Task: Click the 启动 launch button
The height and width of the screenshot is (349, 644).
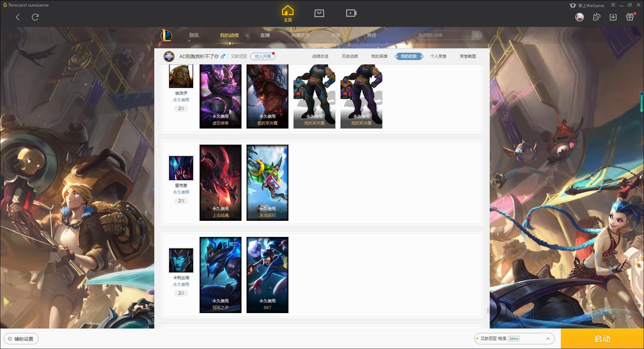Action: (602, 339)
